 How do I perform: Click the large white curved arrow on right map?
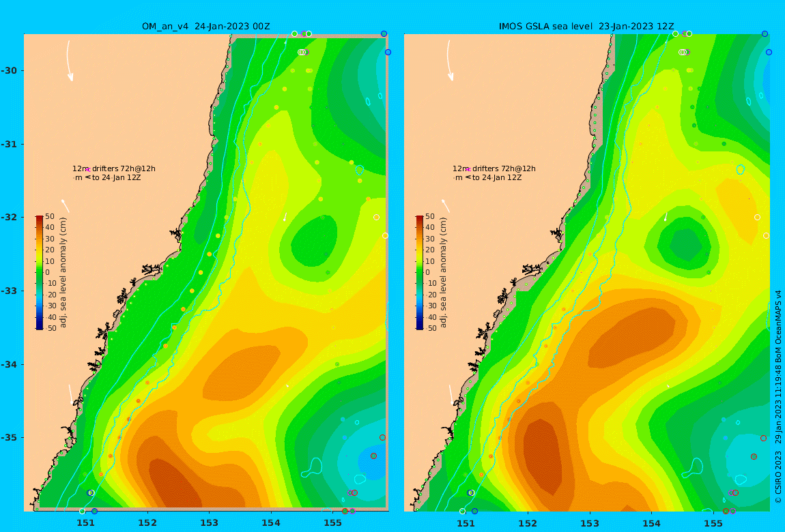450,61
